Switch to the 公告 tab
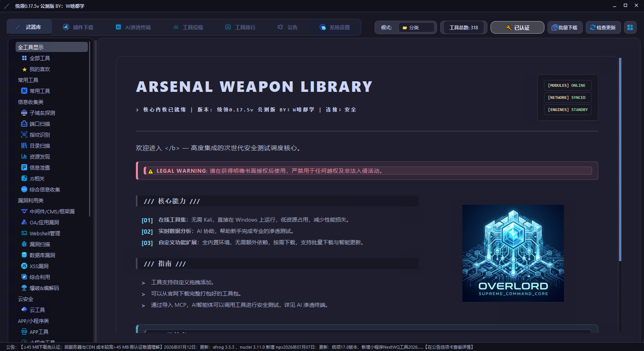The image size is (644, 351). [288, 27]
